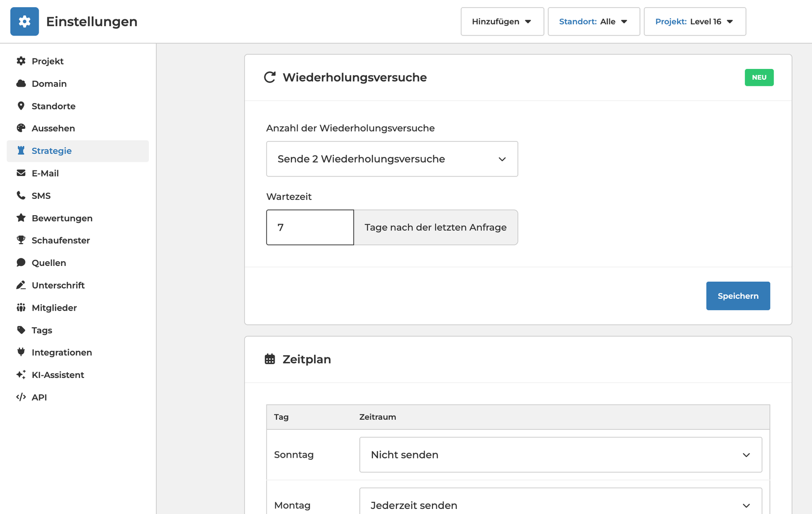The image size is (812, 514).
Task: Click the cloud icon beside Domain
Action: pyautogui.click(x=21, y=84)
